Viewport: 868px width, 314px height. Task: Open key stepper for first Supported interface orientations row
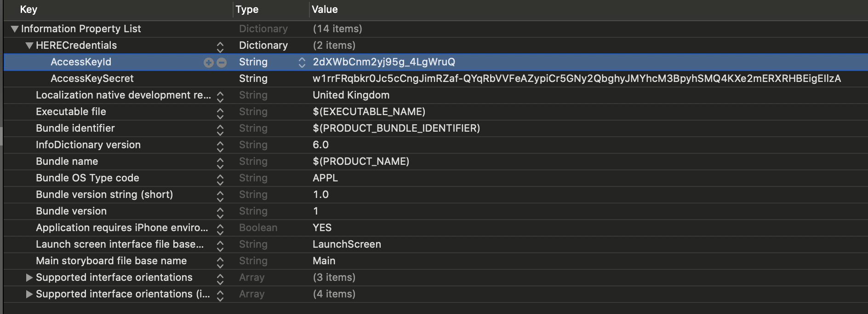click(x=220, y=279)
